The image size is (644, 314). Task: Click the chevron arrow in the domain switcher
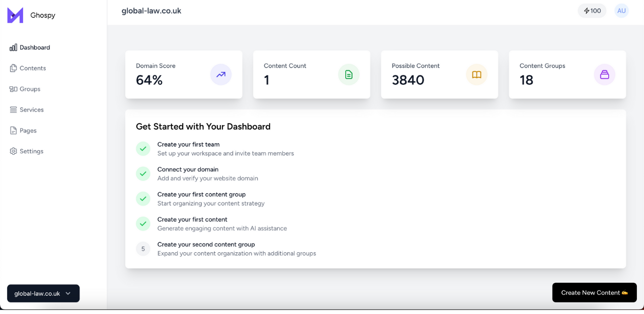[68, 293]
